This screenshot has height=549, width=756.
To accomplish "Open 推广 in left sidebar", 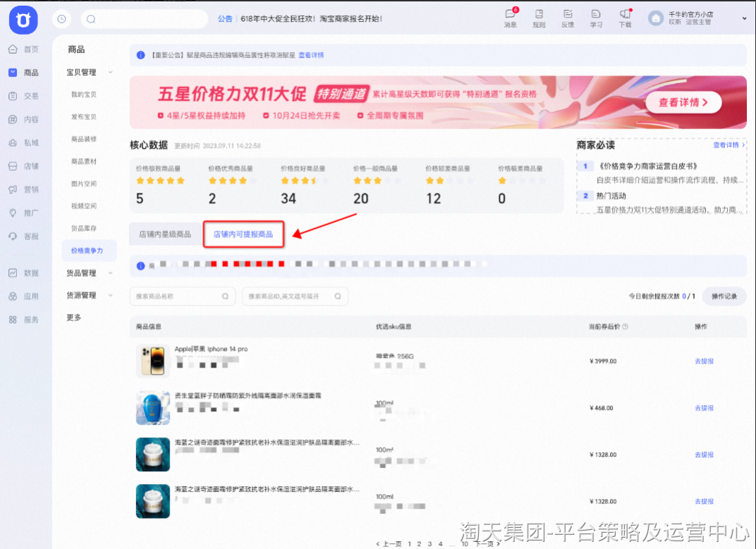I will (24, 212).
